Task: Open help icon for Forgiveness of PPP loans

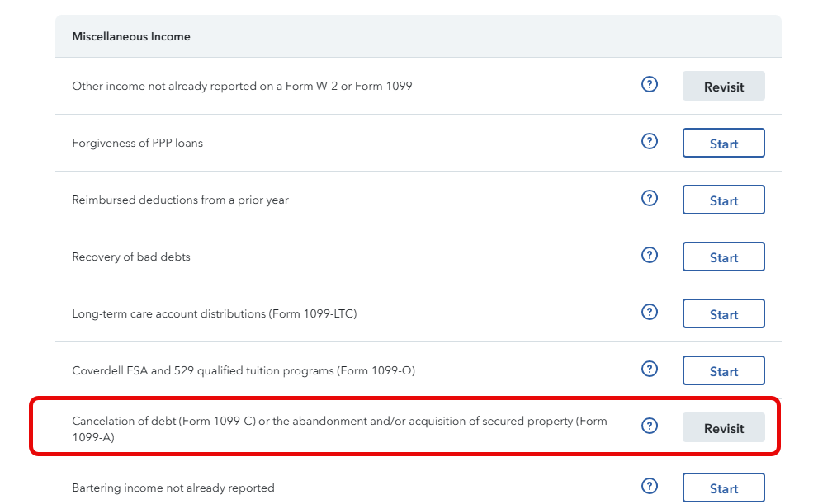Action: 649,141
